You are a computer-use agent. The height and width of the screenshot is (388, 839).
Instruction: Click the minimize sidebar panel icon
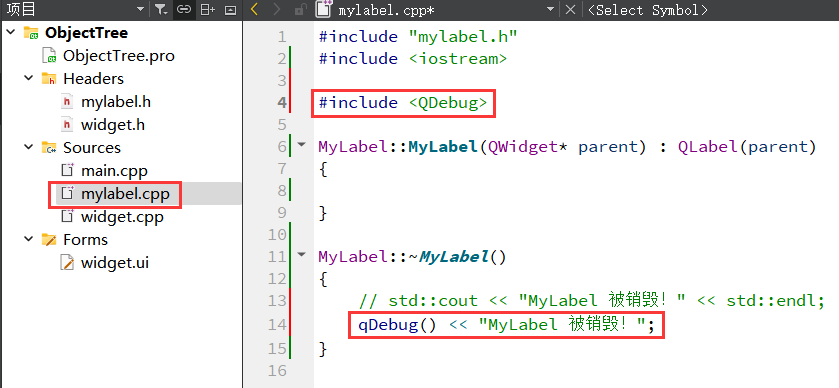pos(230,9)
